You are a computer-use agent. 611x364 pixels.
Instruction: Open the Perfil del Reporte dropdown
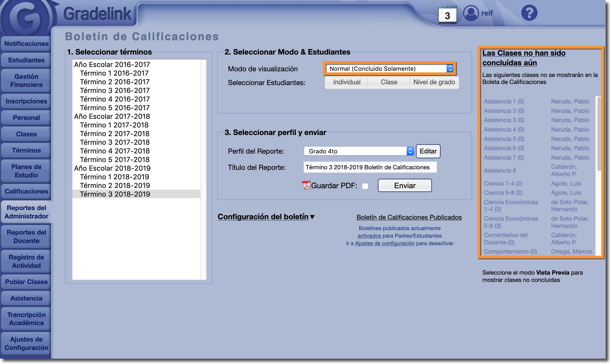(359, 151)
